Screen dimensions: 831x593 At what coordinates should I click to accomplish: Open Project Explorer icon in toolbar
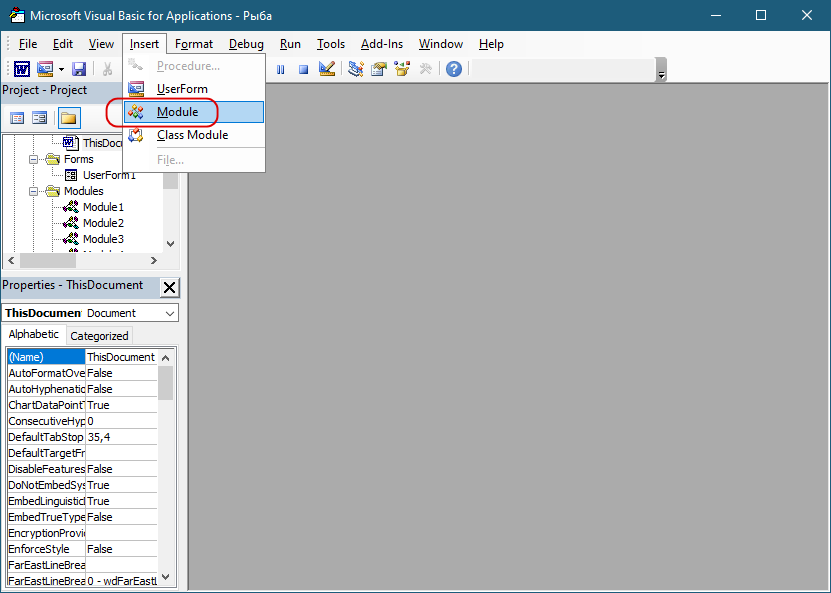(x=356, y=69)
